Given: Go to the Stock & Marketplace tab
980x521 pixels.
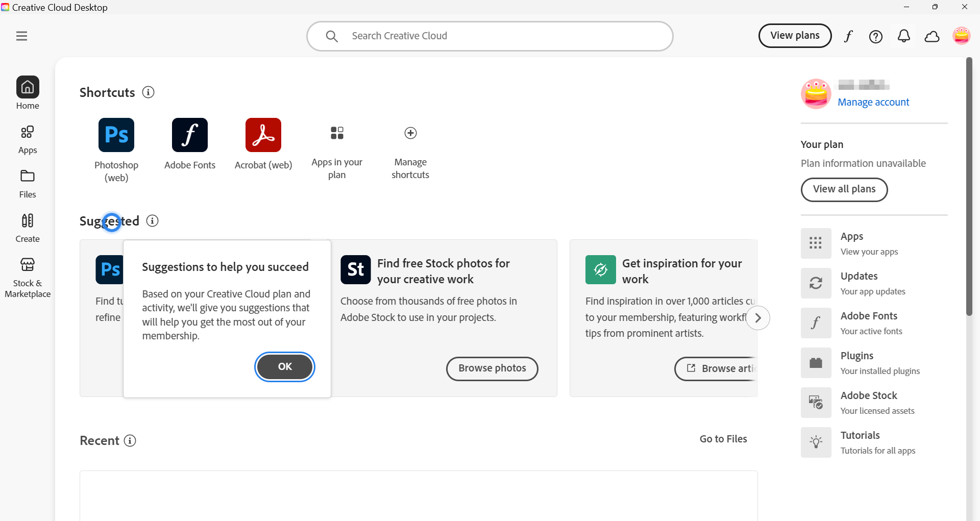Looking at the screenshot, I should (x=28, y=278).
